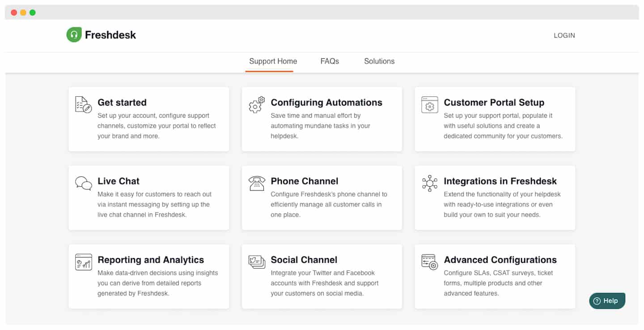This screenshot has width=644, height=330.
Task: Click the Get started checklist icon
Action: tap(83, 104)
